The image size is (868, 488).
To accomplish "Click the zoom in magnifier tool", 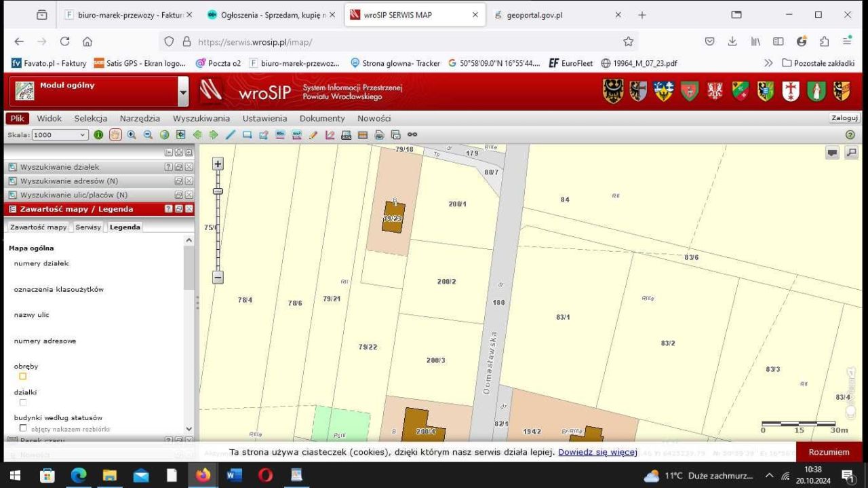I will pyautogui.click(x=132, y=135).
